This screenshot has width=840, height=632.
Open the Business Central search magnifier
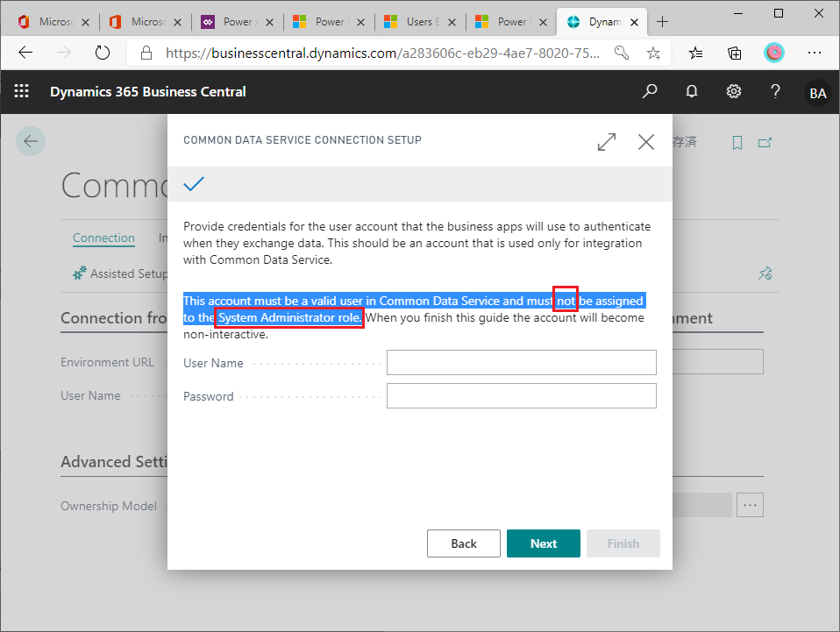coord(649,91)
